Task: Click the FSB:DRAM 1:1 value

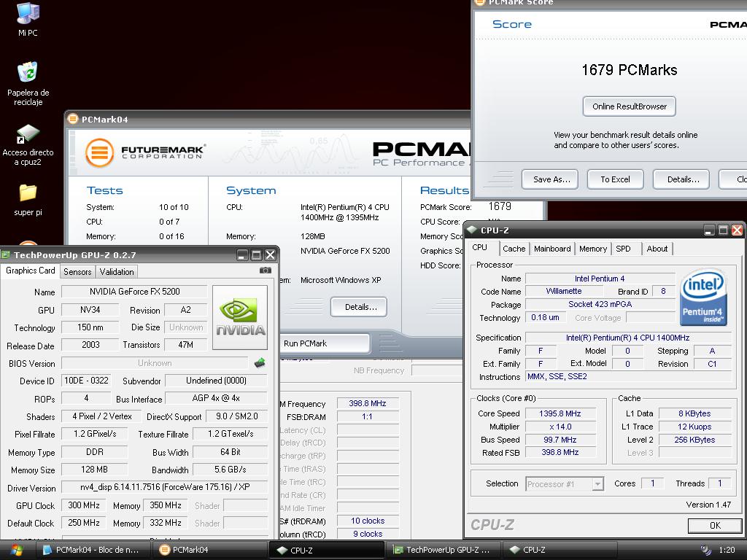Action: click(368, 416)
